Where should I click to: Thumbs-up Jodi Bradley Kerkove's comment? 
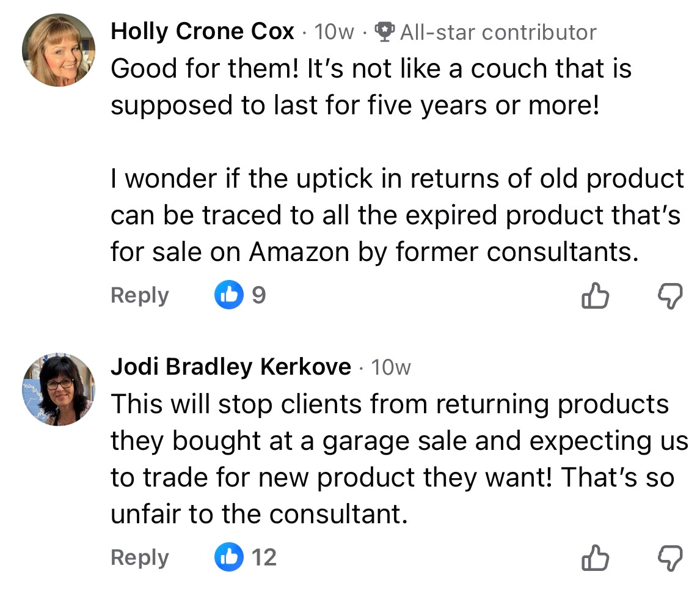pos(594,559)
